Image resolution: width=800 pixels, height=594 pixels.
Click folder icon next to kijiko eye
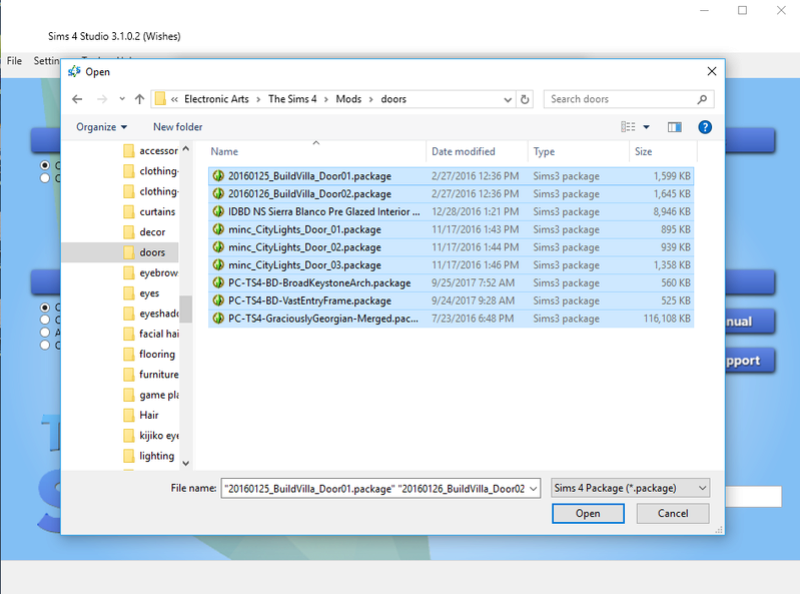tap(129, 435)
